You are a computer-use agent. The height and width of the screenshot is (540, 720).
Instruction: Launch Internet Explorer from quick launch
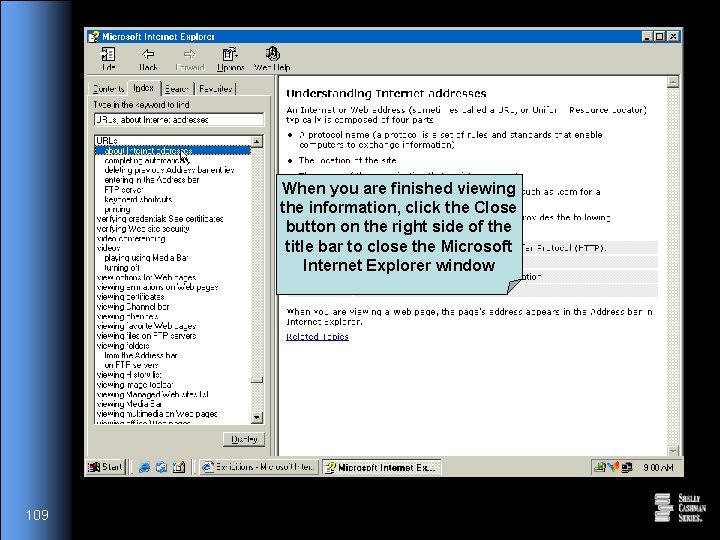click(144, 467)
